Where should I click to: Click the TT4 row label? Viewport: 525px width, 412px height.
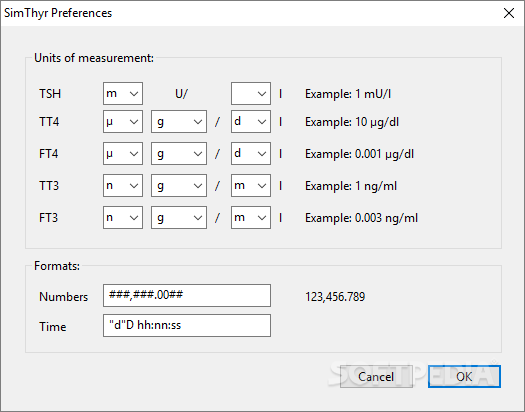(49, 122)
